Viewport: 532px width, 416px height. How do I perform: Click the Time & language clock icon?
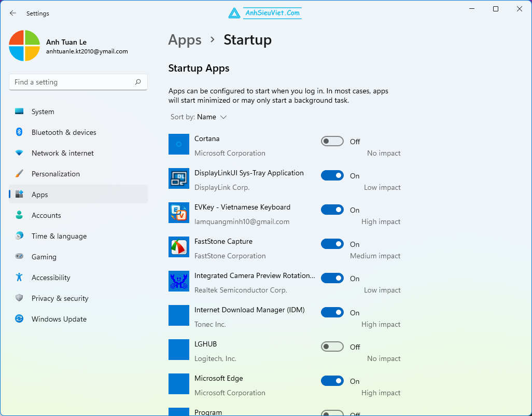[x=19, y=235]
